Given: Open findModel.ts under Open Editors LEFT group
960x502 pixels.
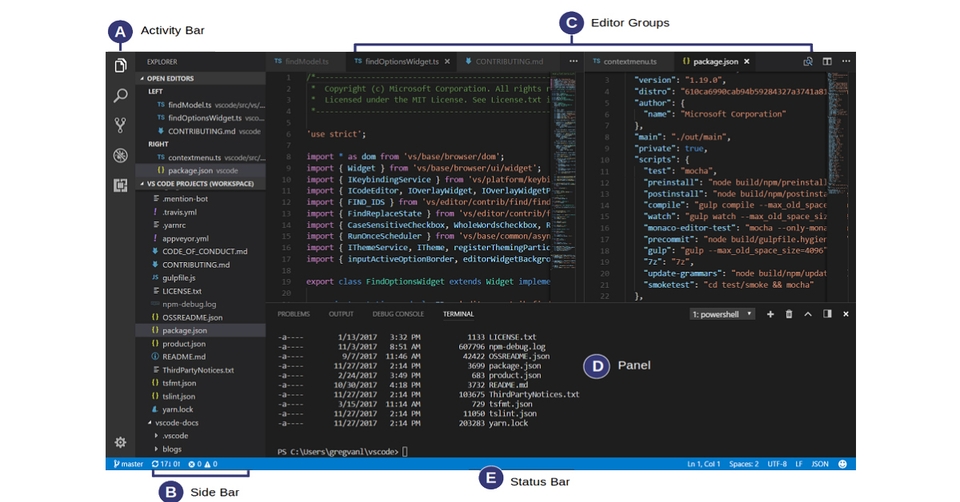Looking at the screenshot, I should 200,105.
